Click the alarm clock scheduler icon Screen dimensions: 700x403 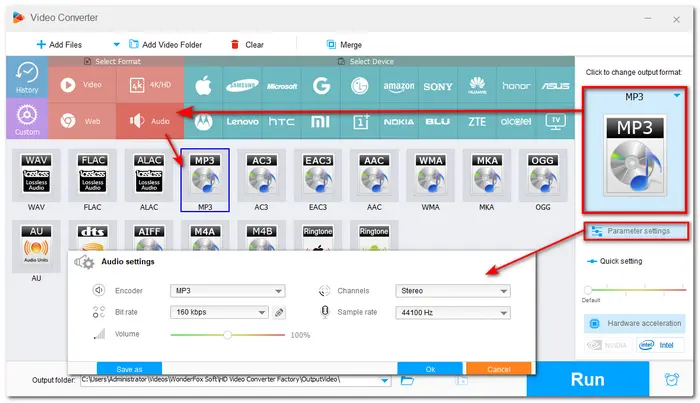click(x=672, y=379)
